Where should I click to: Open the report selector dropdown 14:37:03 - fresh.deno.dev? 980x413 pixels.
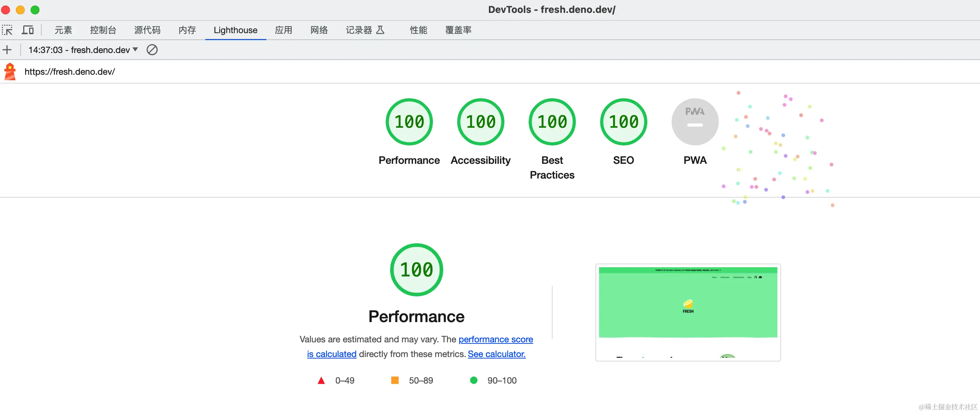(x=83, y=50)
